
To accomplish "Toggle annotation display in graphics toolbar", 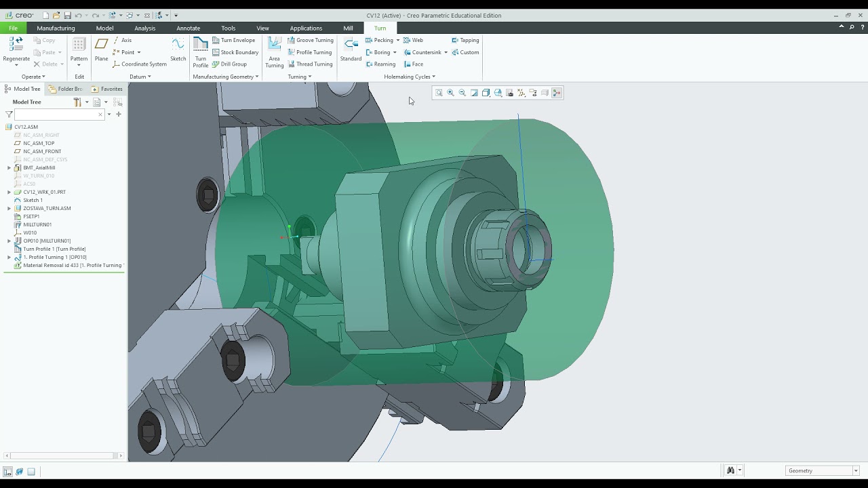I will pyautogui.click(x=533, y=93).
